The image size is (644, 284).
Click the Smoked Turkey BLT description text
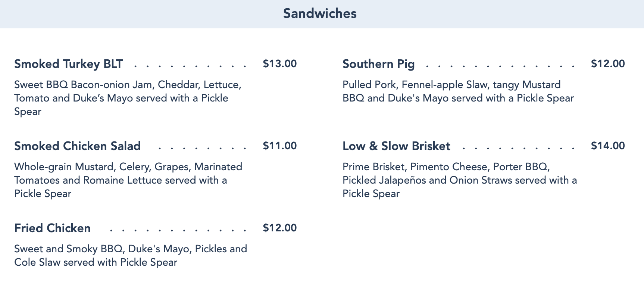coord(128,98)
